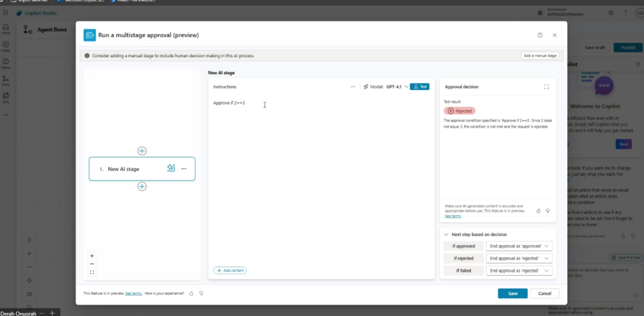
Task: Select the New AI stage card
Action: [142, 168]
